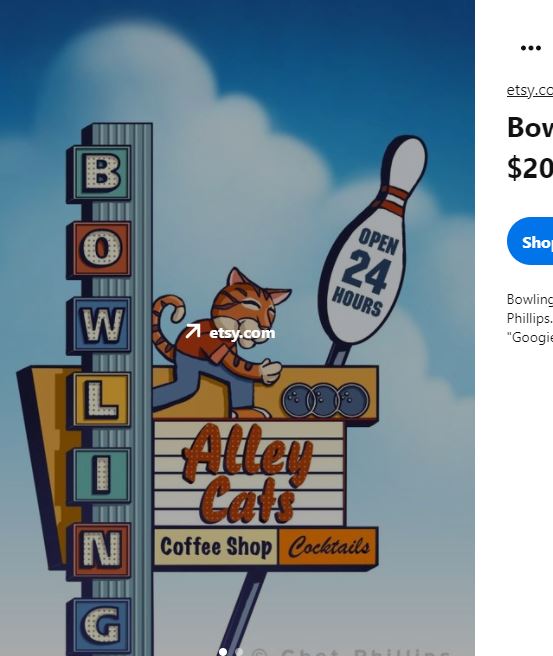The height and width of the screenshot is (656, 553).
Task: Switch to the second carousel image dot
Action: pyautogui.click(x=239, y=651)
